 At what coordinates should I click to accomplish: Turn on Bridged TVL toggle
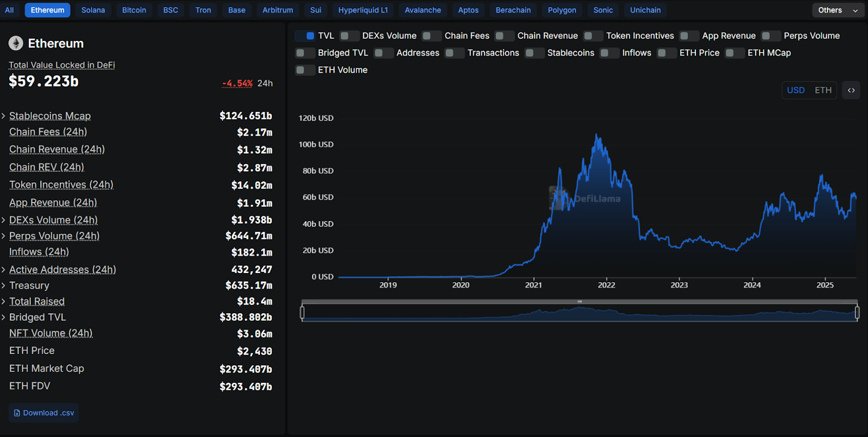[305, 53]
